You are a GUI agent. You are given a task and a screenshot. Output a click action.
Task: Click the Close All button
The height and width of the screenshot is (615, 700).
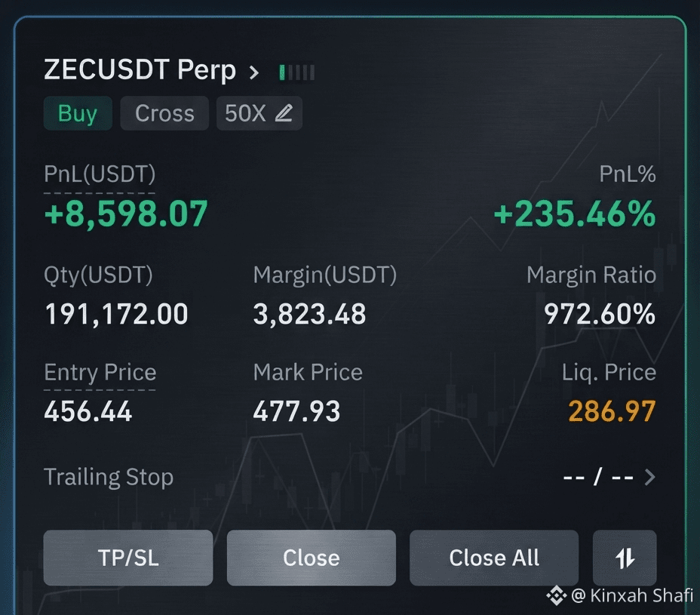click(494, 558)
